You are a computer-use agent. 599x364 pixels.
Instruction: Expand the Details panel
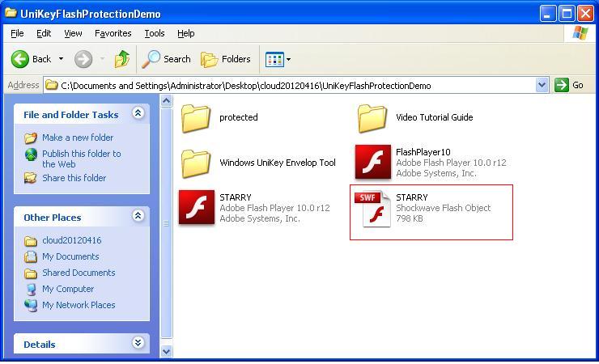click(138, 344)
